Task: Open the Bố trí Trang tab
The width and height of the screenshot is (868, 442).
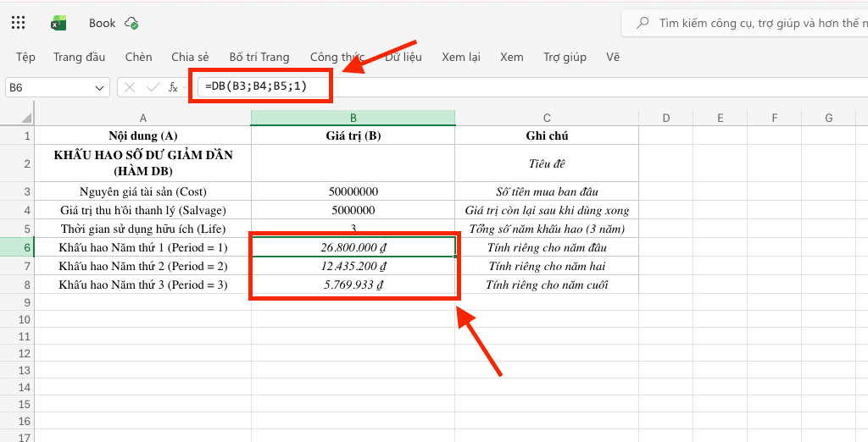Action: 259,57
